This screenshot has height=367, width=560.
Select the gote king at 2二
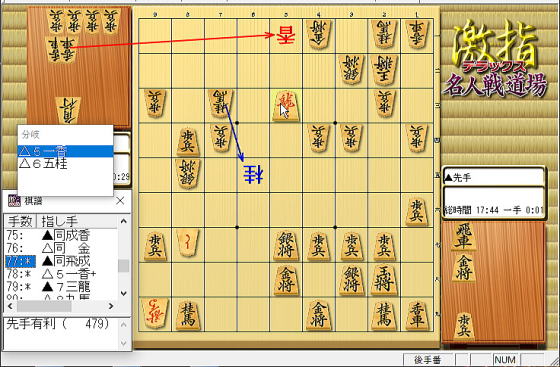pyautogui.click(x=384, y=70)
